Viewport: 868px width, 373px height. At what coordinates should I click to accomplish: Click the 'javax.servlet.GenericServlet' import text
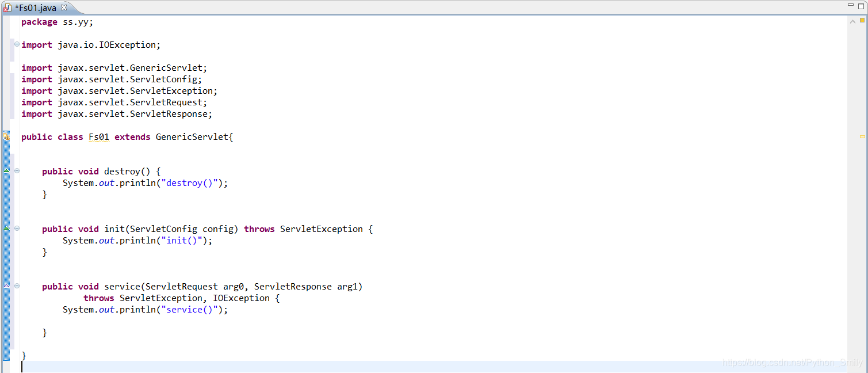(x=130, y=68)
